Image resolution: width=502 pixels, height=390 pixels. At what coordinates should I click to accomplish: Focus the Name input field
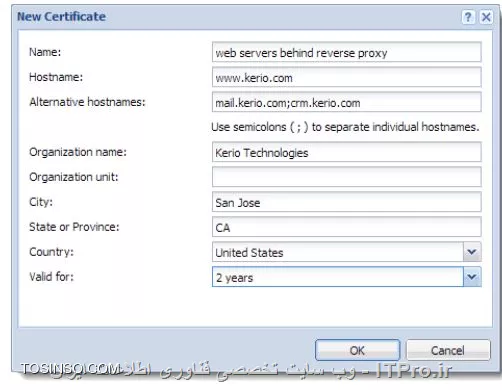(346, 52)
